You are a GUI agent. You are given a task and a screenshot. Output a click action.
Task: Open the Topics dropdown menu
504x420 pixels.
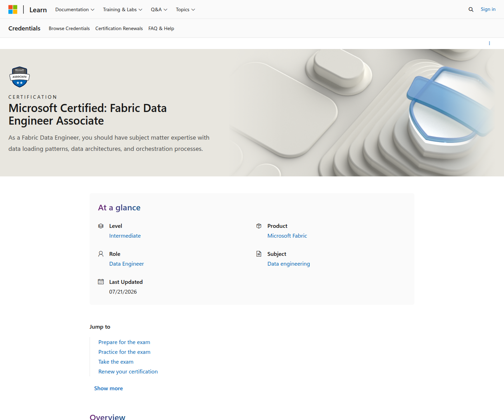[x=185, y=9]
